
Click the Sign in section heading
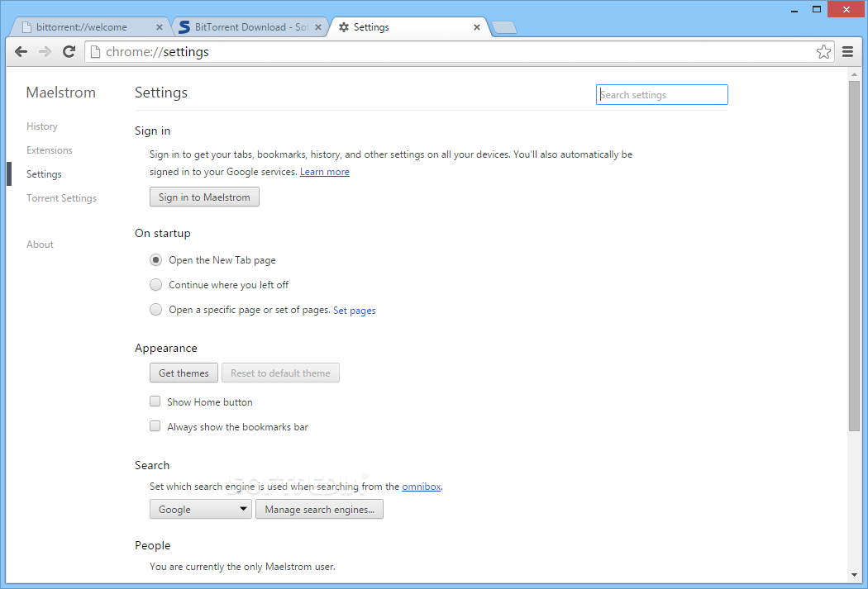click(x=153, y=131)
